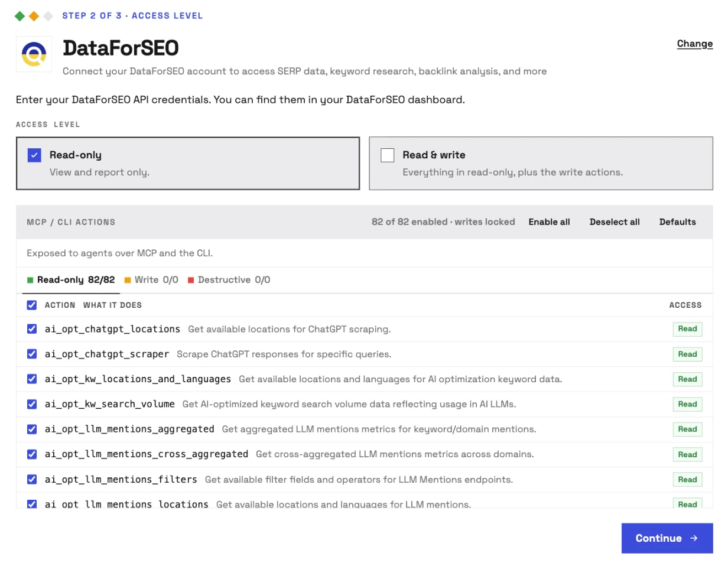
Task: Click 'Scrape ChatGPT responses for specific queries.' description
Action: [x=284, y=354]
